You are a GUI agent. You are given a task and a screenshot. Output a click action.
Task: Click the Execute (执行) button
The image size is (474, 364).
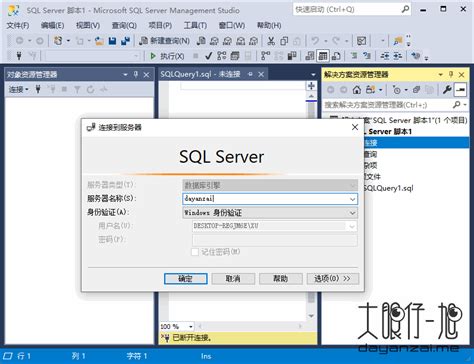tap(167, 56)
